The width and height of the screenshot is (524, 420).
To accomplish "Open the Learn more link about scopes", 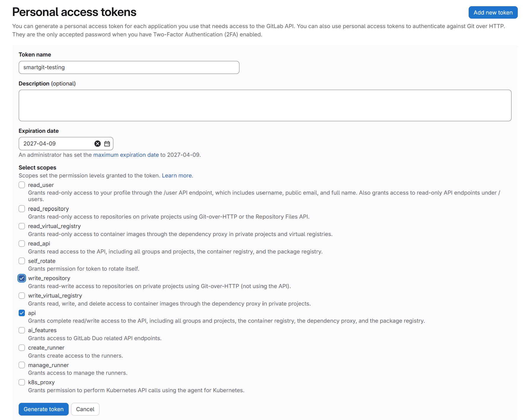I will [x=177, y=175].
